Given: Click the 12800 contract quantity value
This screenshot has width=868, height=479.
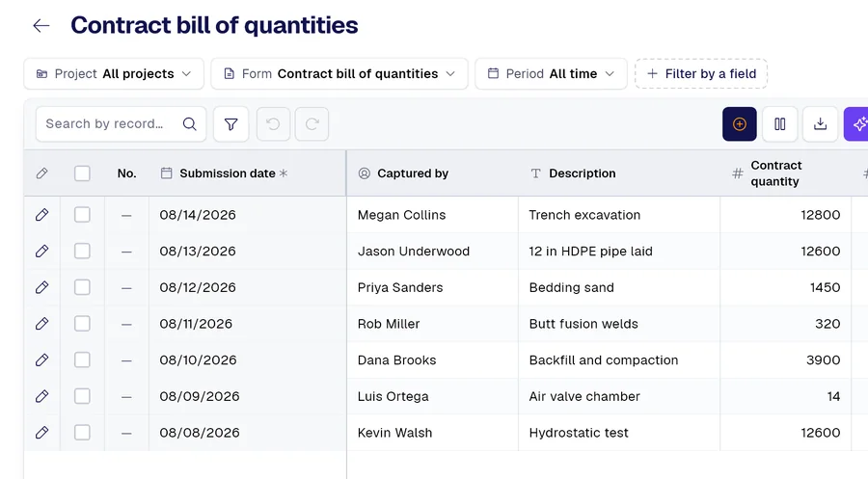Looking at the screenshot, I should 821,215.
